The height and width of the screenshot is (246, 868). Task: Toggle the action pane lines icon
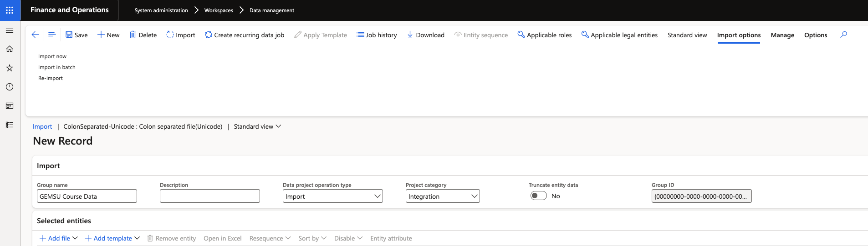click(52, 35)
